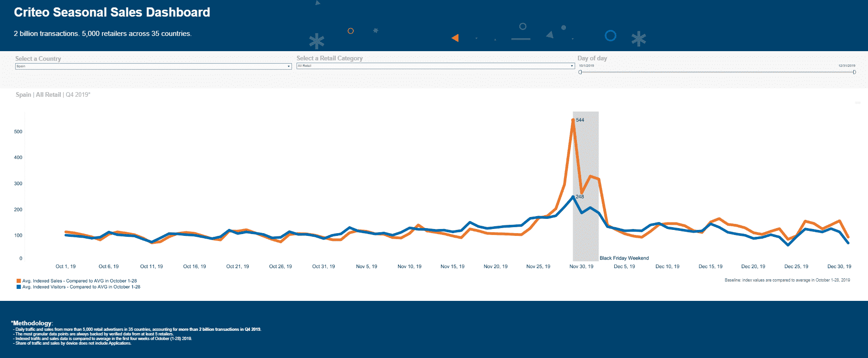
Task: Click the 544 peak data label
Action: (x=580, y=120)
